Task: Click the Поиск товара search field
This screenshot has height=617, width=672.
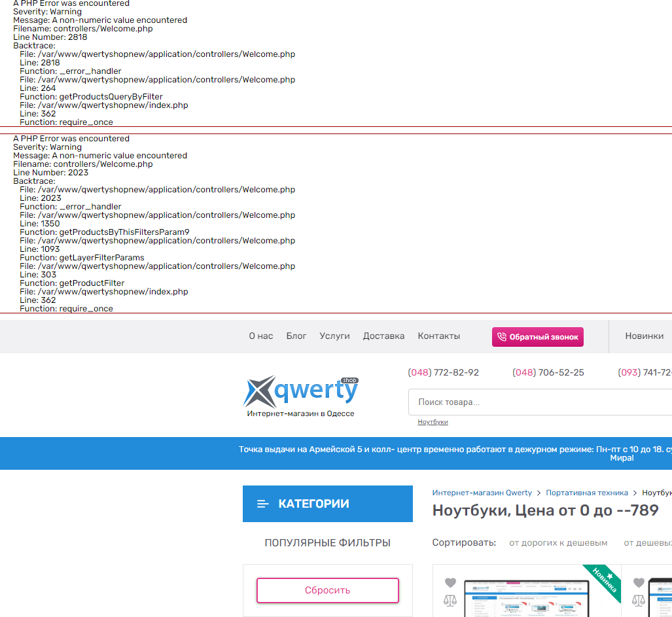Action: [537, 402]
